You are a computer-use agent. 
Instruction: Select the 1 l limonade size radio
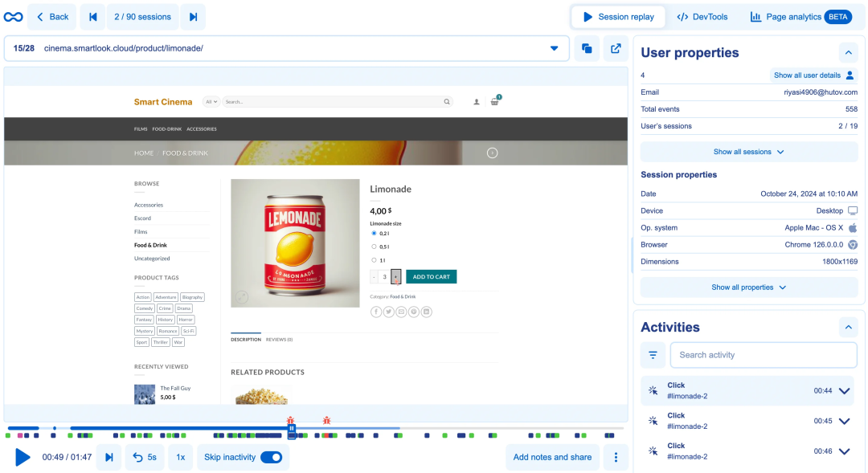click(374, 260)
